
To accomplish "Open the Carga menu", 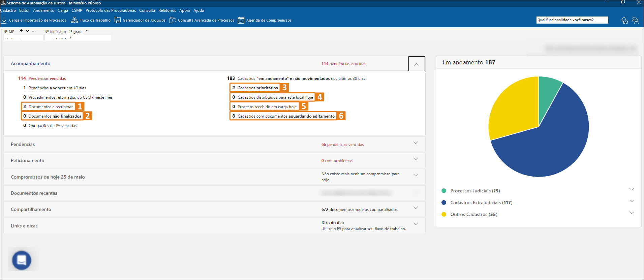I will tap(63, 10).
